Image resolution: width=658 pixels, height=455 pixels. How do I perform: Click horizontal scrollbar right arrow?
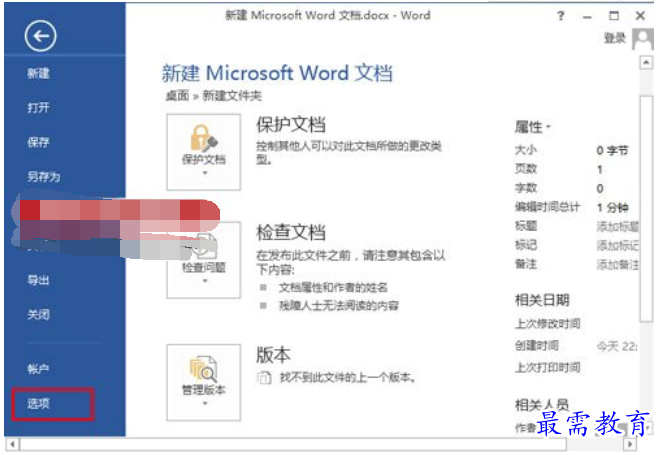click(x=629, y=444)
